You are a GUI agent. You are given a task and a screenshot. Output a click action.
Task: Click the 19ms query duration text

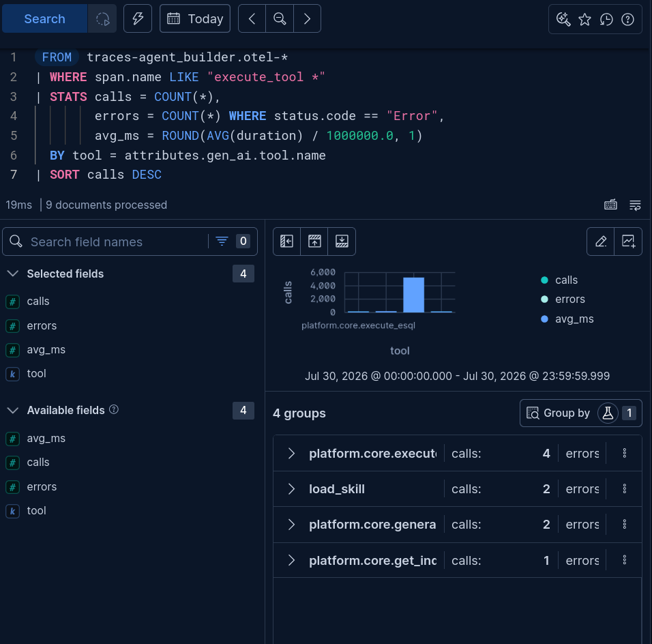coord(18,205)
